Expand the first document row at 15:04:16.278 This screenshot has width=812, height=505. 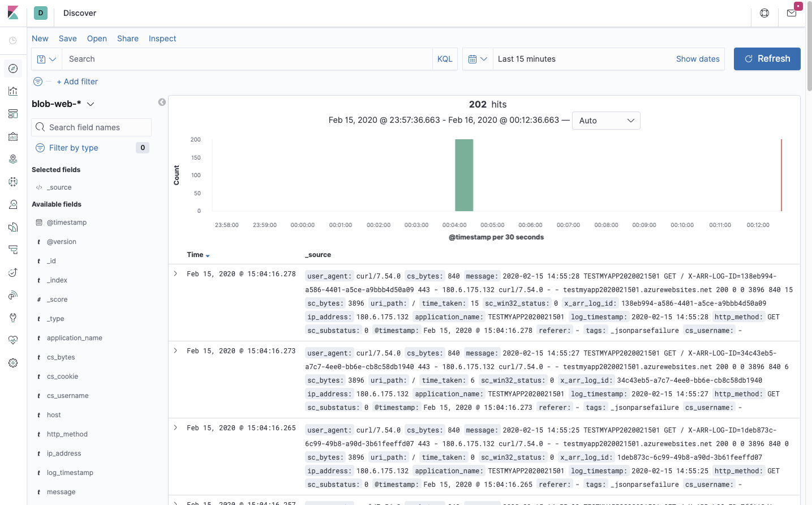175,273
